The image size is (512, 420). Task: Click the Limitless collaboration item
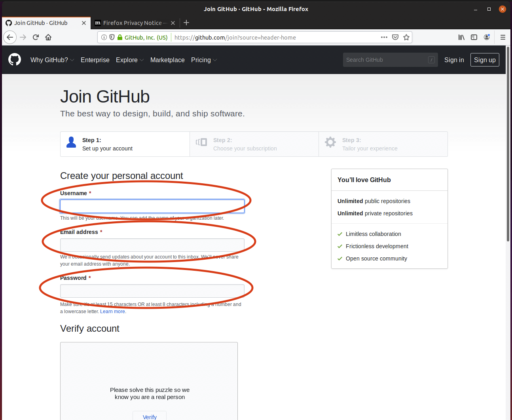point(374,234)
